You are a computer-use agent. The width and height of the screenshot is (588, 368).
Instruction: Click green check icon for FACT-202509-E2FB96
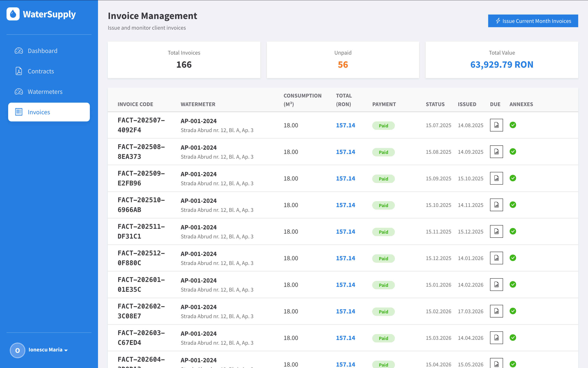point(513,178)
